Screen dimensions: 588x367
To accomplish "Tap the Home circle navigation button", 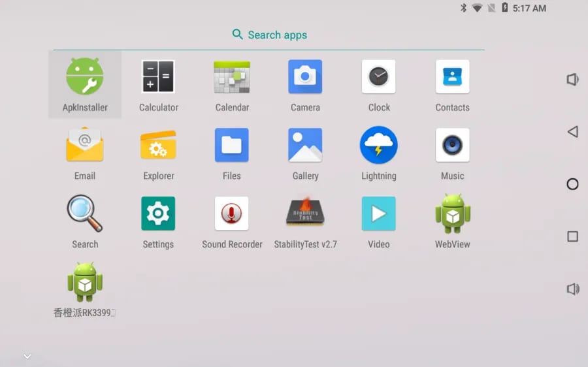I will point(572,184).
